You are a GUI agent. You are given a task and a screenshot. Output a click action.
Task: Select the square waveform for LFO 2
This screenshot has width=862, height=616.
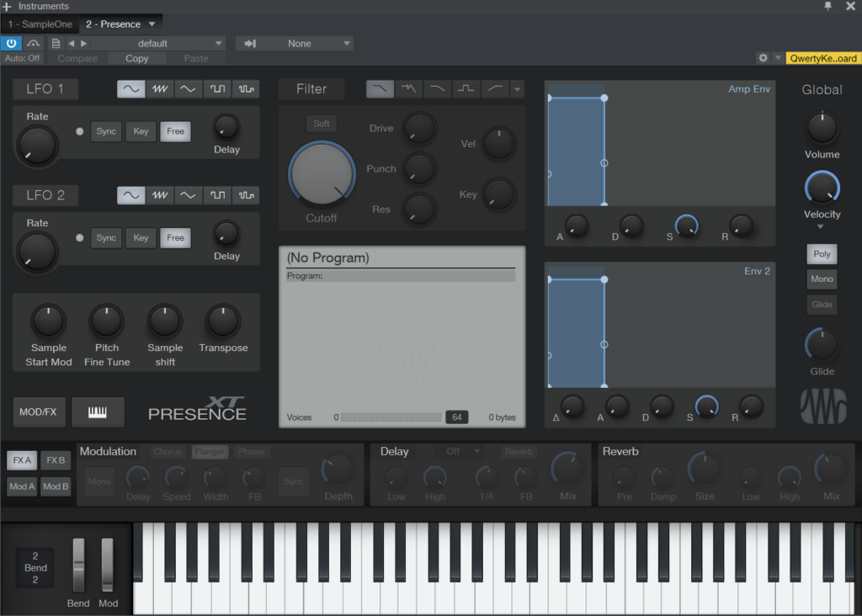pos(217,195)
